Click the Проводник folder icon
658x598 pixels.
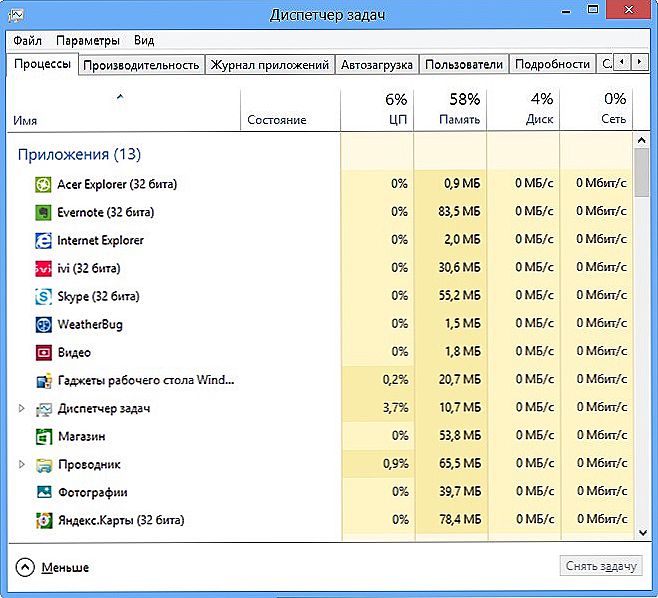click(x=44, y=465)
